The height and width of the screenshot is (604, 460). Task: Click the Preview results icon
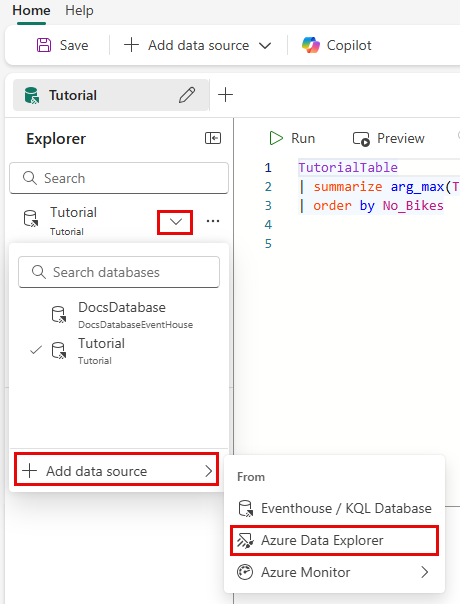pos(361,139)
